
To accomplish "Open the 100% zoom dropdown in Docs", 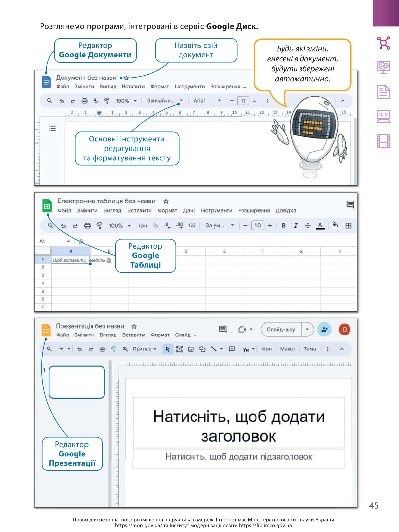I will pos(126,101).
